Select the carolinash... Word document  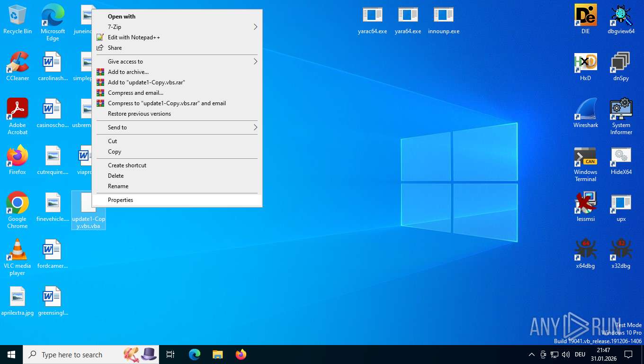[x=53, y=67]
